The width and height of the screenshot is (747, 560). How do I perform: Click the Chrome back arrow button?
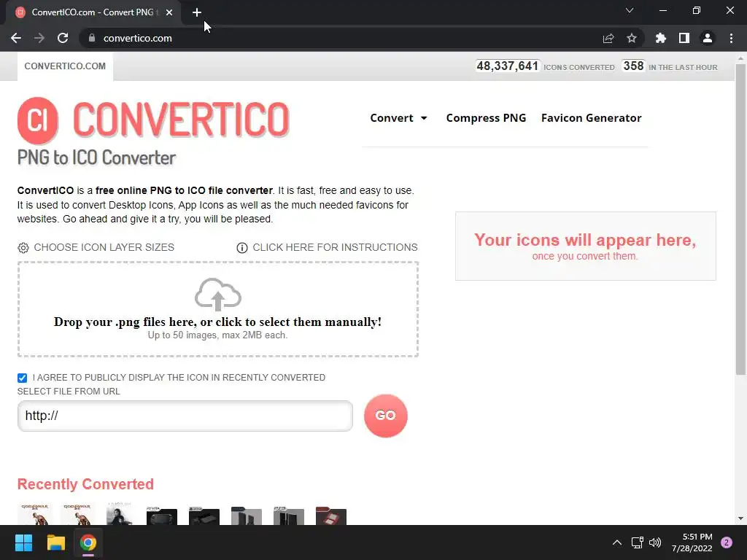16,38
